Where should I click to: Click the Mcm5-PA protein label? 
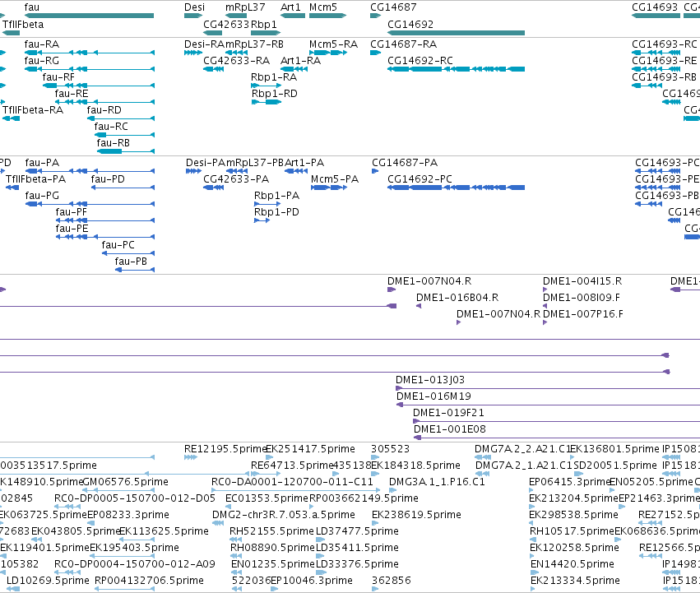pos(335,179)
